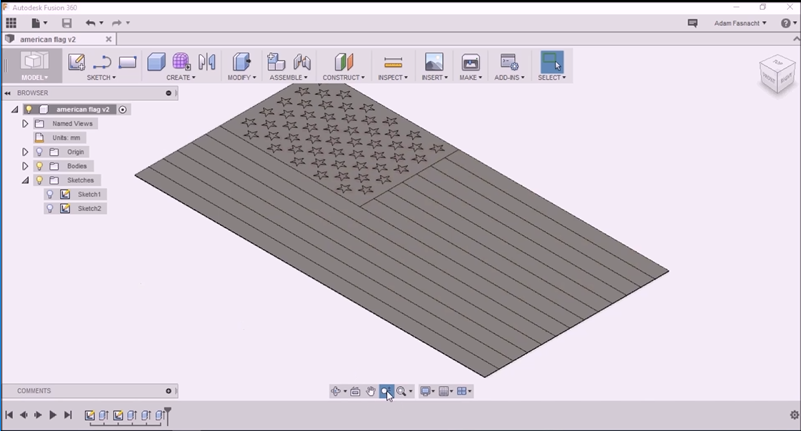Viewport: 801px width, 431px height.
Task: Toggle Origin folder visibility bulb
Action: point(39,152)
